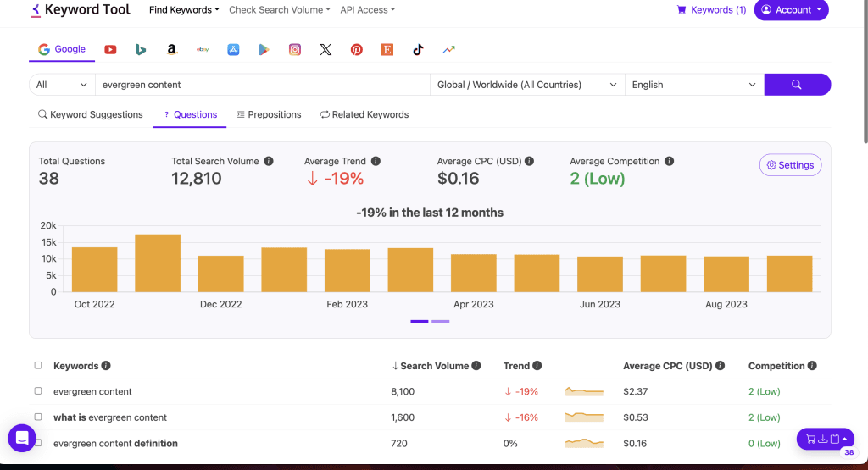The image size is (868, 470).
Task: Check the 'what is evergreen content' row checkbox
Action: [x=38, y=417]
